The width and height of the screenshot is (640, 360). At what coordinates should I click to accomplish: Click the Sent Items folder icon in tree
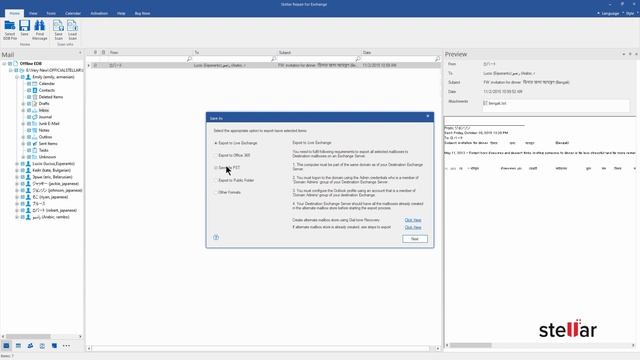click(35, 144)
